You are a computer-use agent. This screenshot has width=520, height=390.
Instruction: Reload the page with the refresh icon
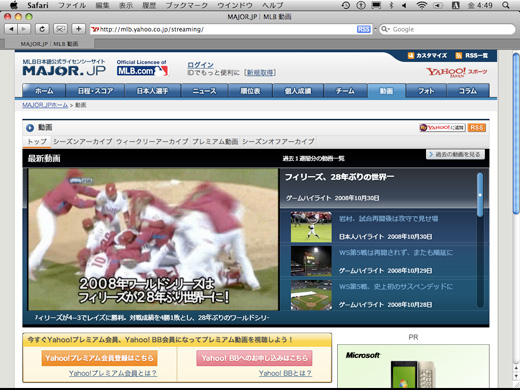pyautogui.click(x=42, y=29)
